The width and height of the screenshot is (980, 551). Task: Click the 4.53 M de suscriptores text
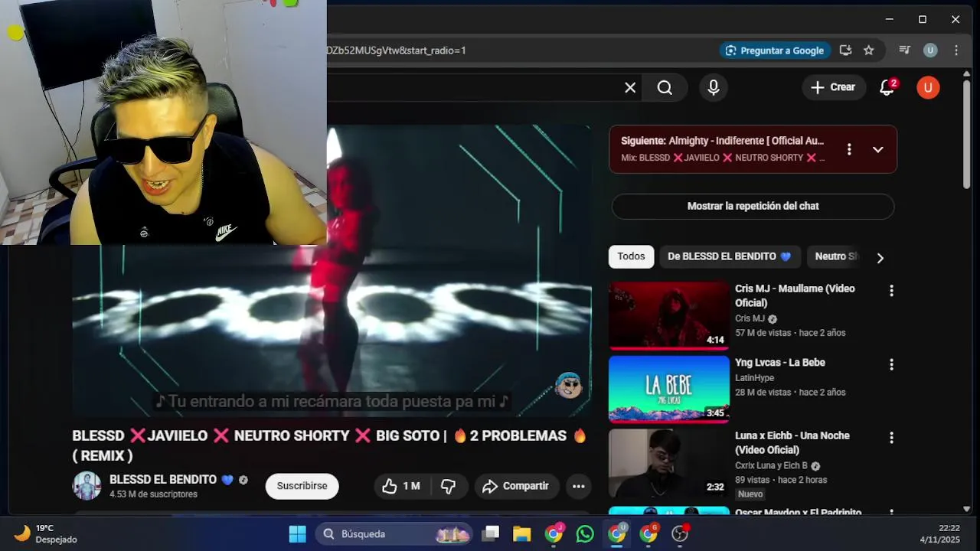point(153,494)
